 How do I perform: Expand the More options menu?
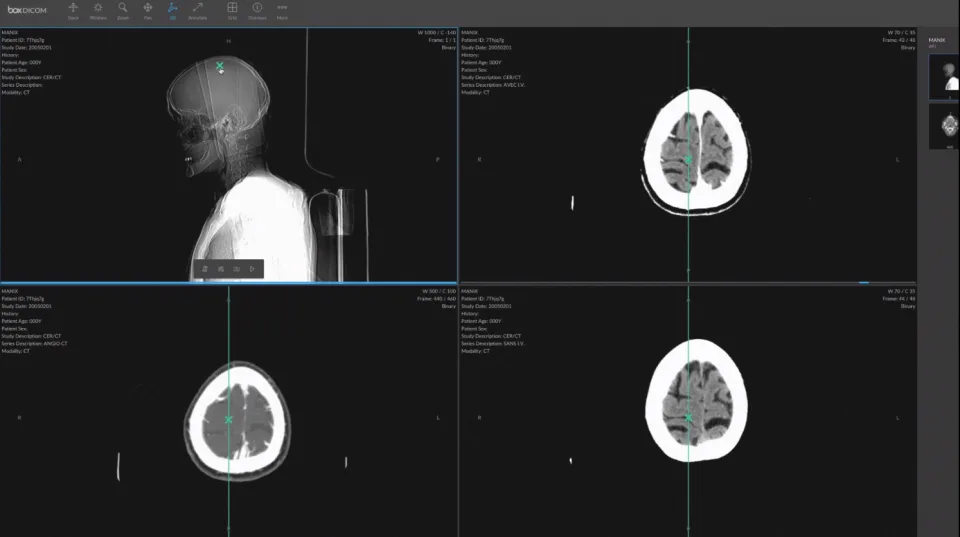point(282,11)
